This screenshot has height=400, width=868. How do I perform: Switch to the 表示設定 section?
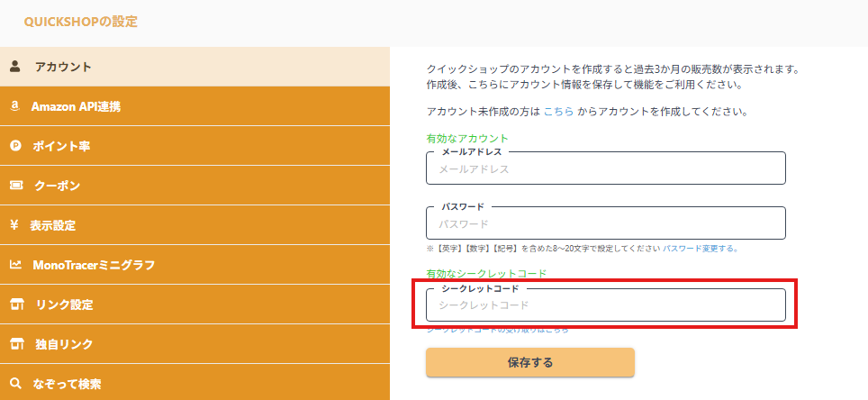194,225
